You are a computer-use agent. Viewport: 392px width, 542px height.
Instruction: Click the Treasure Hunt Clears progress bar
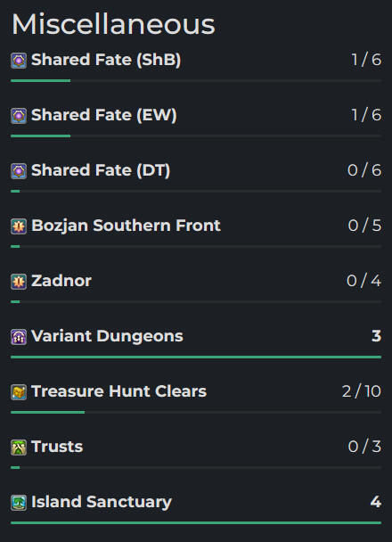click(x=196, y=413)
